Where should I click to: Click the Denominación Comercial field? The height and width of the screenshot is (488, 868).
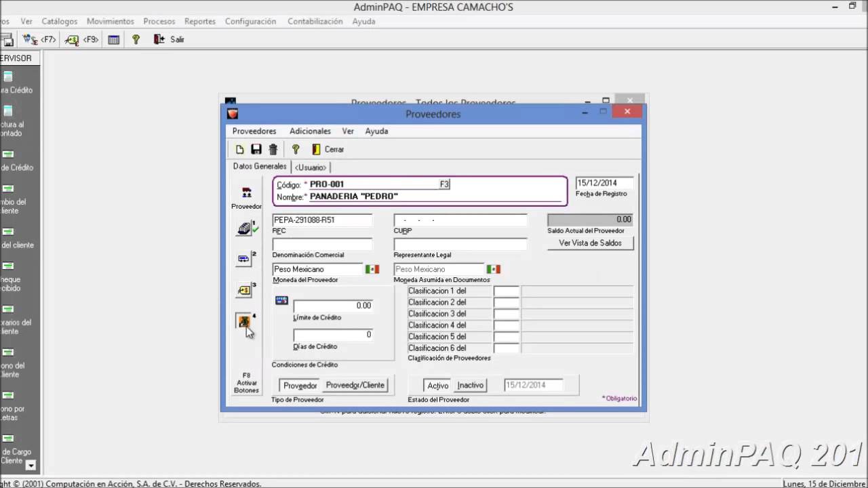(322, 244)
